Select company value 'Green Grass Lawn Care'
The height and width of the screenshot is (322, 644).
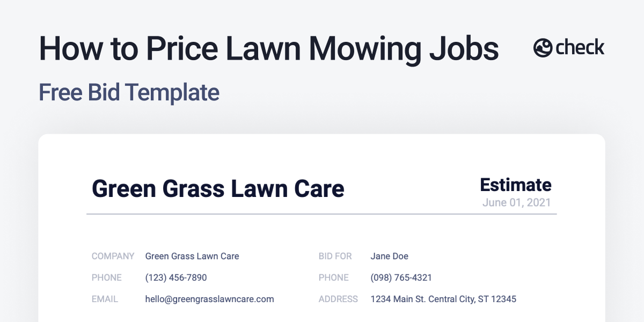click(x=192, y=257)
